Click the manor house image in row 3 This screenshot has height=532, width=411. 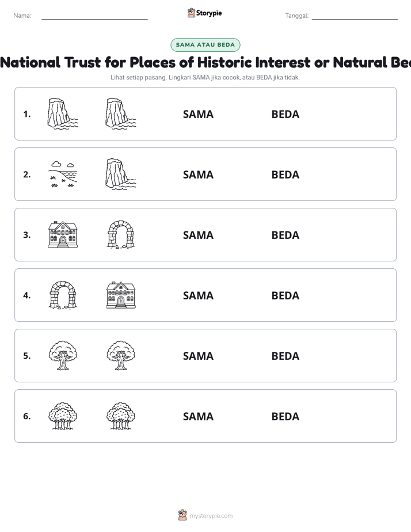pos(63,235)
